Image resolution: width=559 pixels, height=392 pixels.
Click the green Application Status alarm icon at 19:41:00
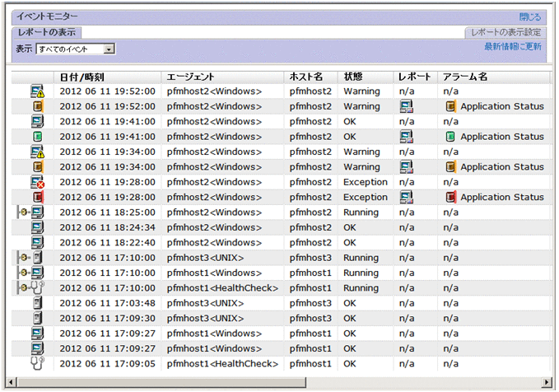click(450, 137)
